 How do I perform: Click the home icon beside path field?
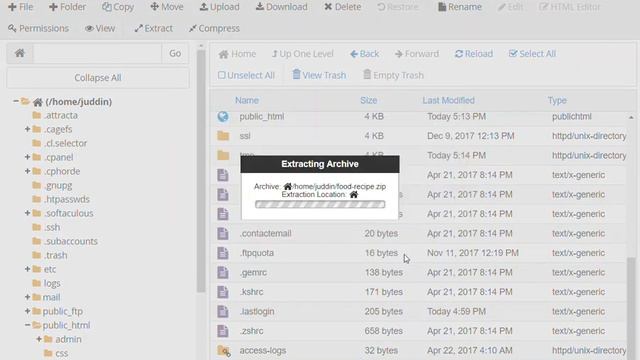pyautogui.click(x=20, y=53)
